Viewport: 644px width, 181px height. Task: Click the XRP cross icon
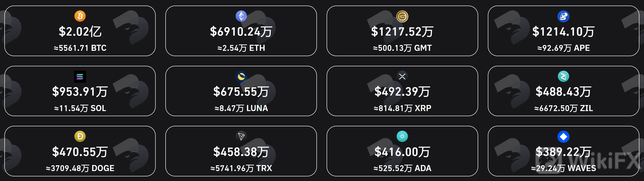(x=402, y=76)
